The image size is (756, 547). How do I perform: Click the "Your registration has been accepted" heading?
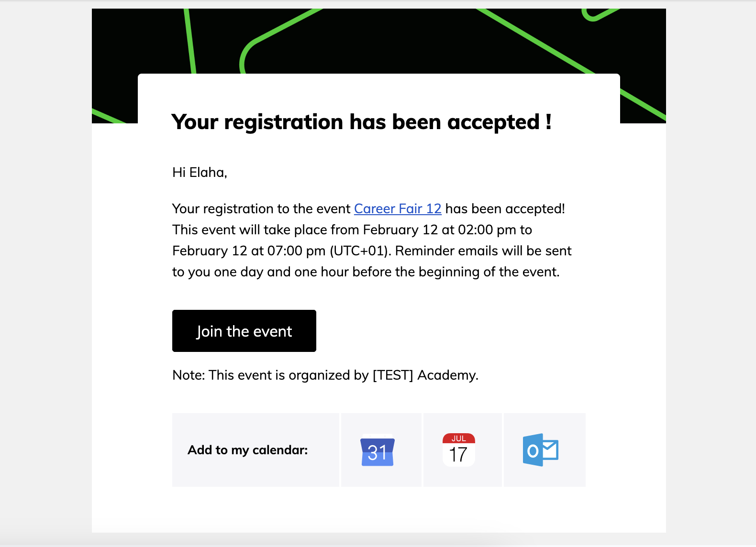coord(361,122)
